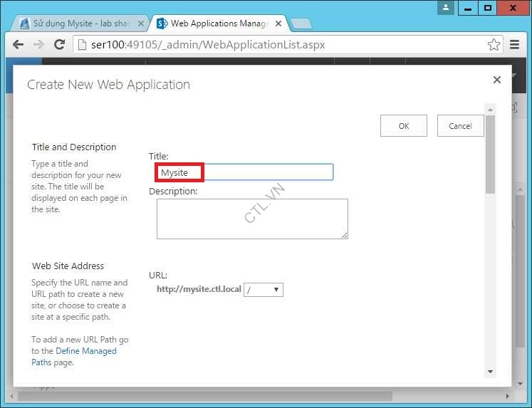Click the horizontal scrollbar right arrow
The image size is (532, 408).
pos(508,396)
